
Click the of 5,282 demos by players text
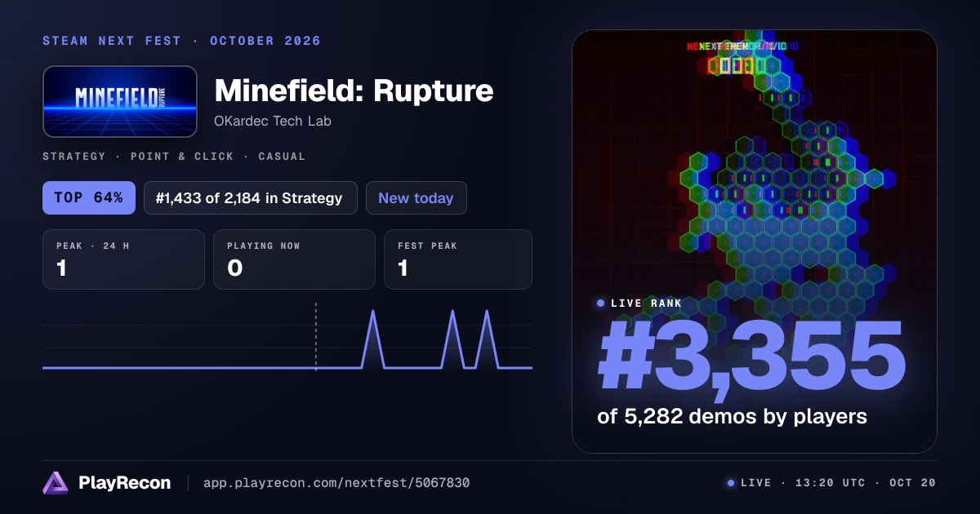[x=732, y=416]
